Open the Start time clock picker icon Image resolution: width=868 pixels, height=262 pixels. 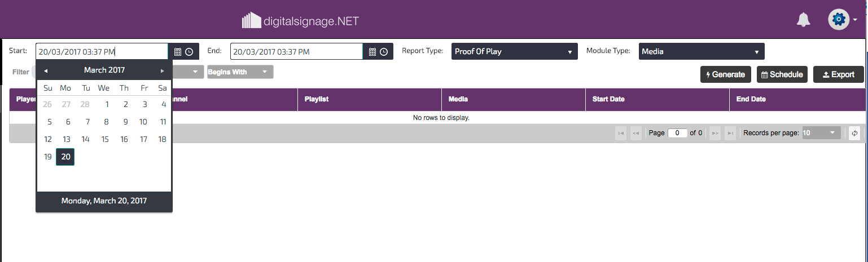click(189, 52)
